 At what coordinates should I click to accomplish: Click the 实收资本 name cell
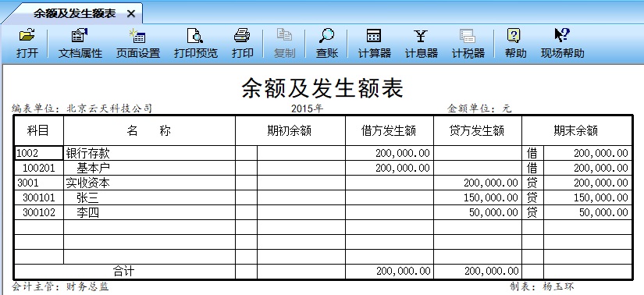pos(150,183)
